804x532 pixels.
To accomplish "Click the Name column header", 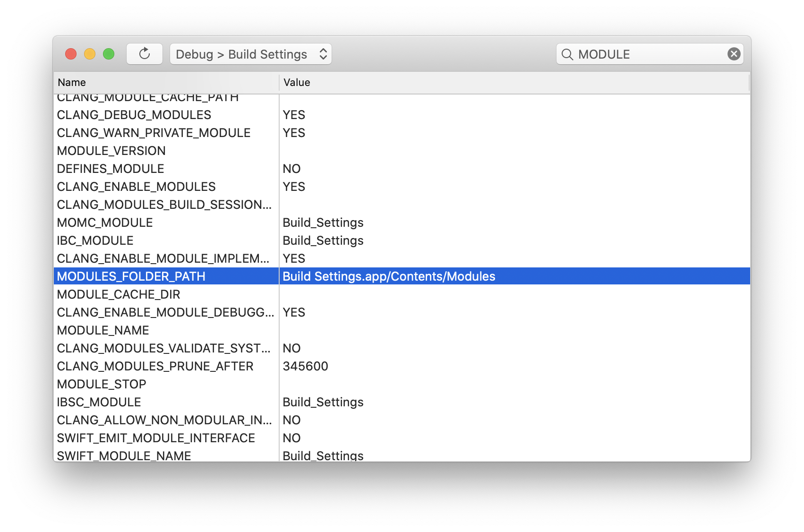I will 72,82.
